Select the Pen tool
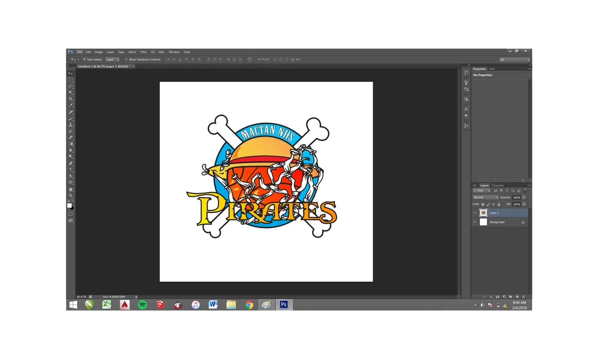Viewport: 607px width, 364px height. click(x=71, y=163)
